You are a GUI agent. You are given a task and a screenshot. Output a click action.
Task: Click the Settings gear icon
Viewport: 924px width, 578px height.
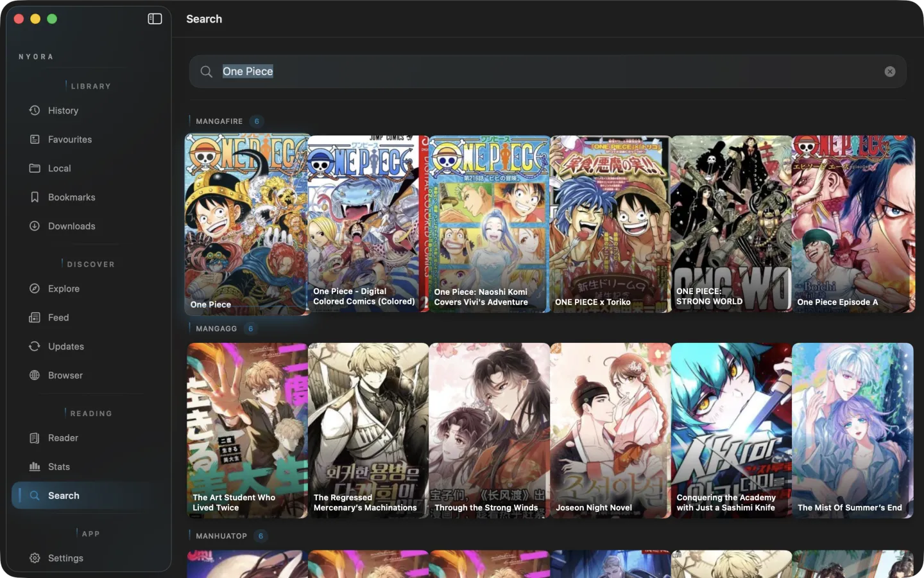point(35,558)
